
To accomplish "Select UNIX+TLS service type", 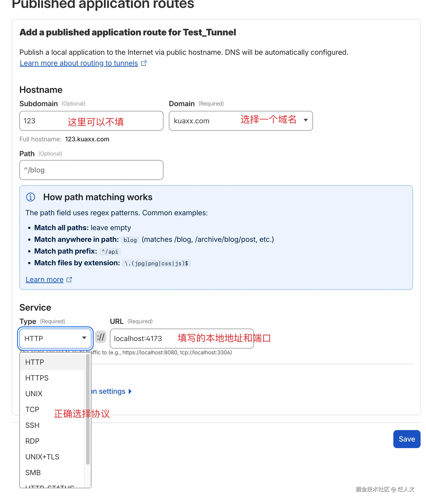I will (42, 457).
